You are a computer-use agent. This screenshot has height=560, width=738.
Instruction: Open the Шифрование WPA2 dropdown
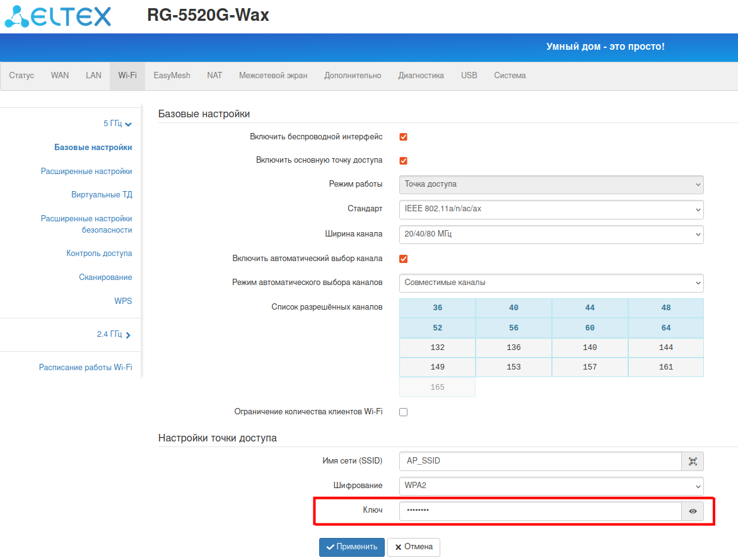[551, 486]
